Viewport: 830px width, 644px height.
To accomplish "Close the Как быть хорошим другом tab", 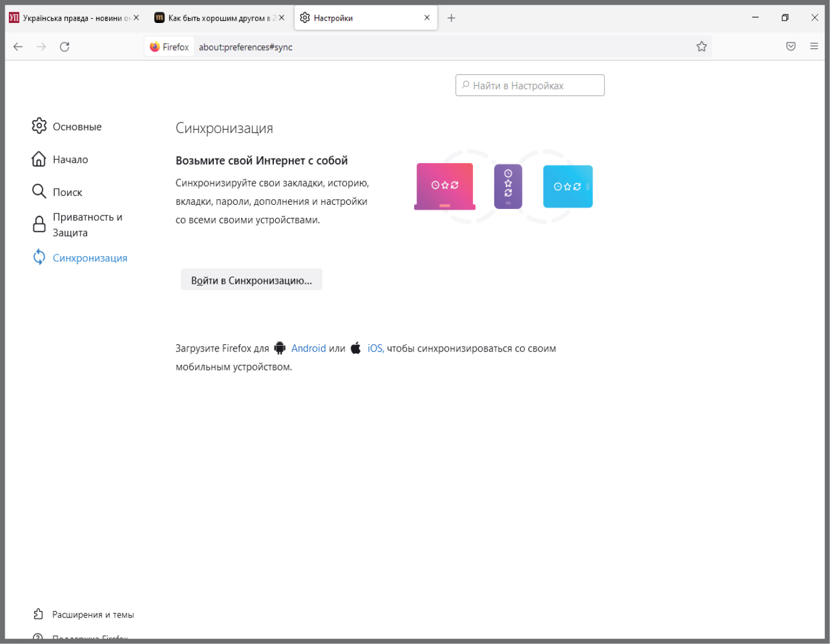I will click(x=282, y=18).
